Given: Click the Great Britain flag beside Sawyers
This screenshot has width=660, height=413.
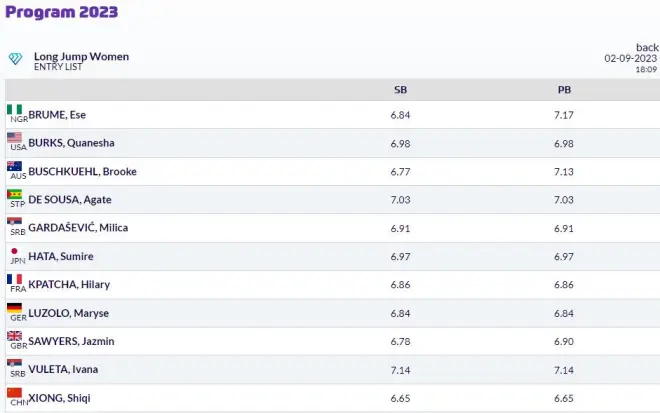Looking at the screenshot, I should tap(15, 337).
